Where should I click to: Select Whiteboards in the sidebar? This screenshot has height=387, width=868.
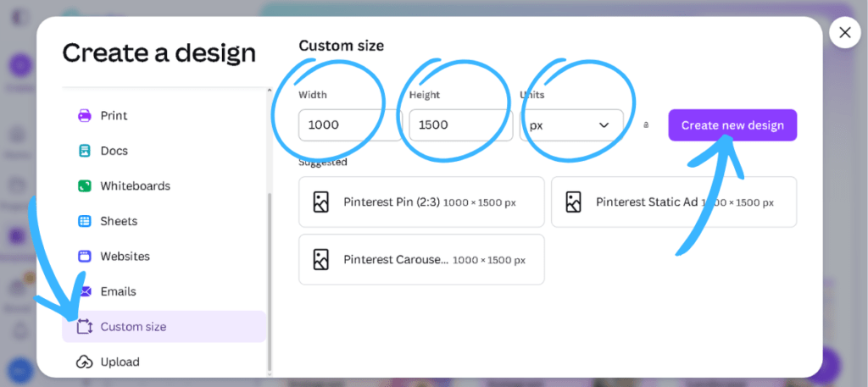[164, 185]
